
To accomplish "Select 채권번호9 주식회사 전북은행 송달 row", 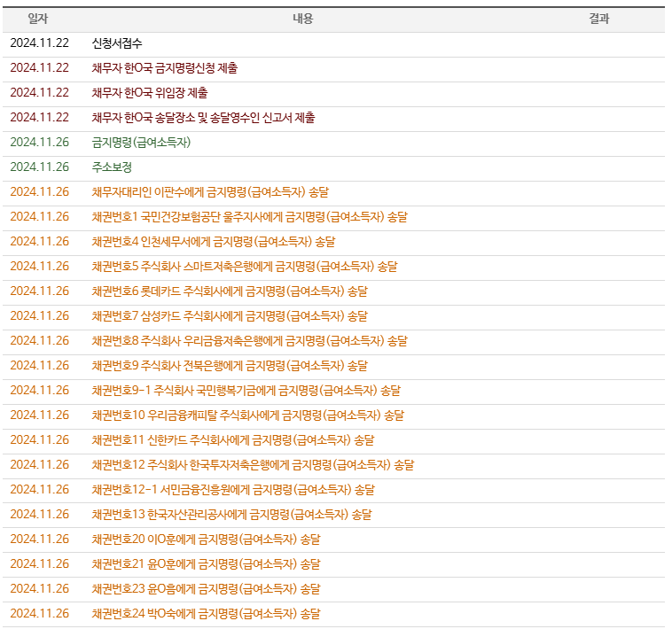I will pyautogui.click(x=333, y=366).
